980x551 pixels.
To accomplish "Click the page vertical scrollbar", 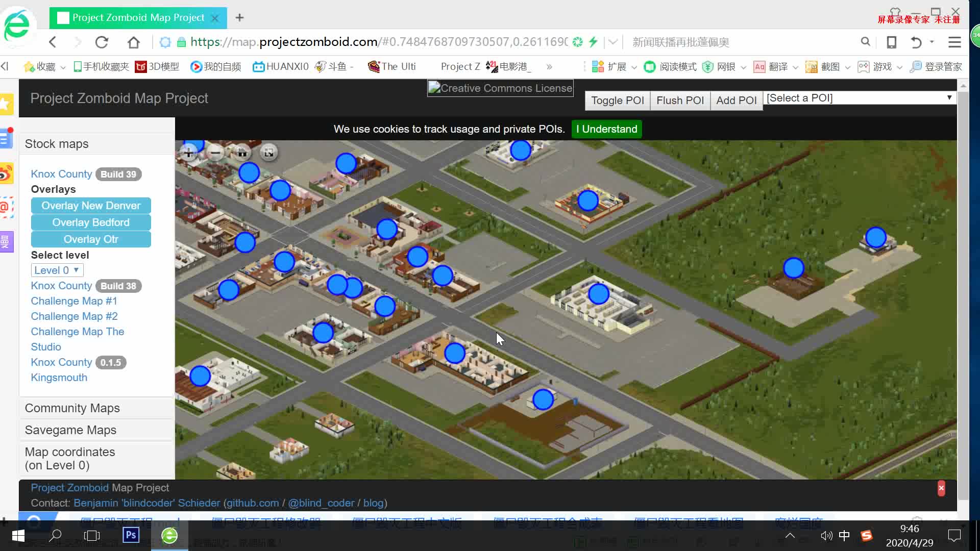I will coord(963,296).
